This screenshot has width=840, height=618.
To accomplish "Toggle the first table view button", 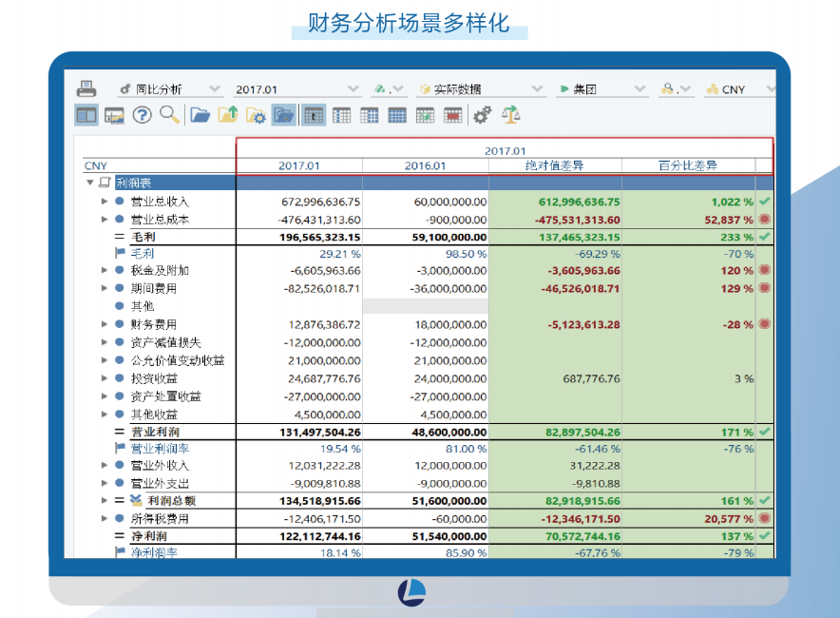I will [312, 115].
